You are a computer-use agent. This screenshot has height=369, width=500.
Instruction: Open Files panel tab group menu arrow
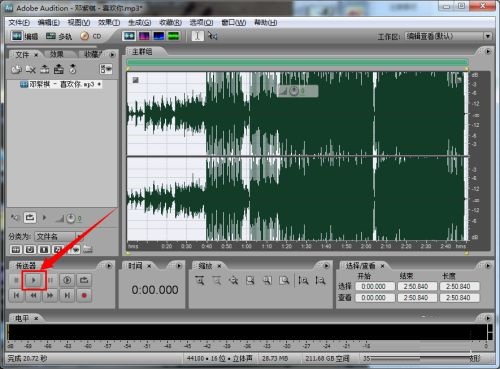click(x=112, y=54)
